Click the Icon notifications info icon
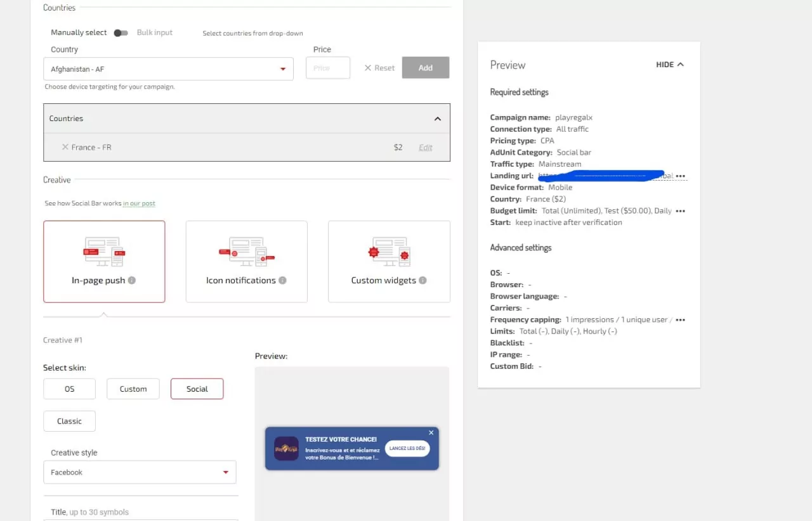812x521 pixels. tap(283, 280)
